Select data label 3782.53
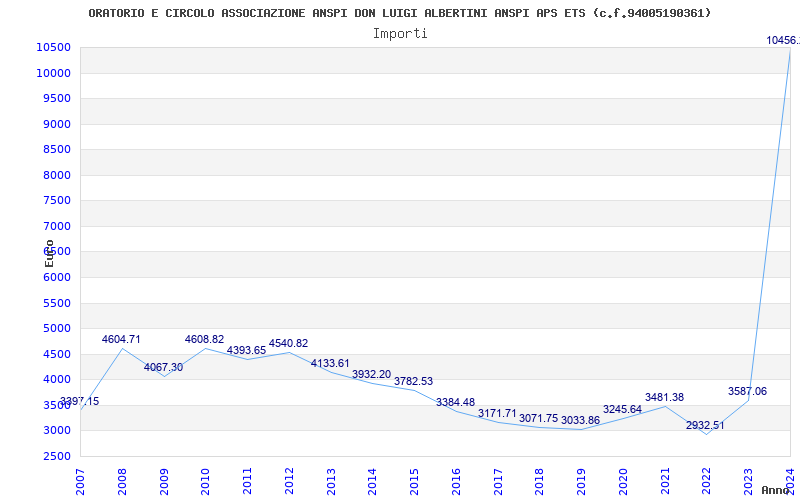Screen dimensions: 800x500 coord(413,381)
